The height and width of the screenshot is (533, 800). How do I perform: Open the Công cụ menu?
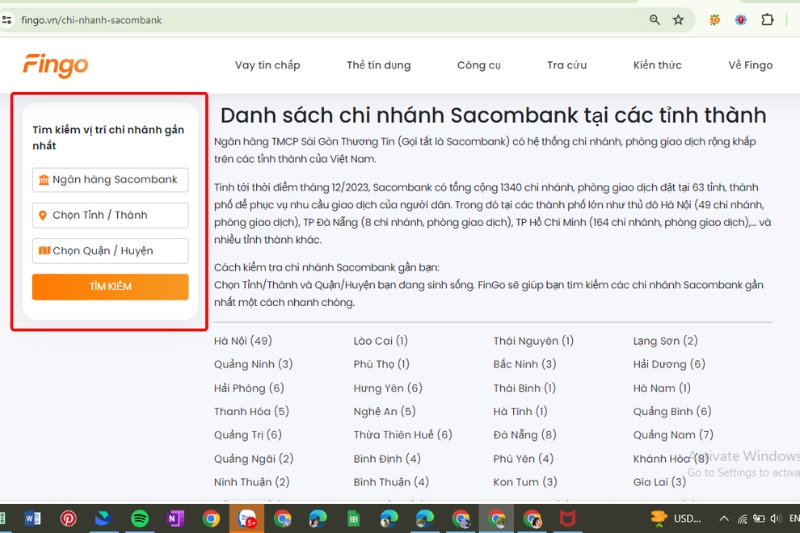pyautogui.click(x=479, y=65)
